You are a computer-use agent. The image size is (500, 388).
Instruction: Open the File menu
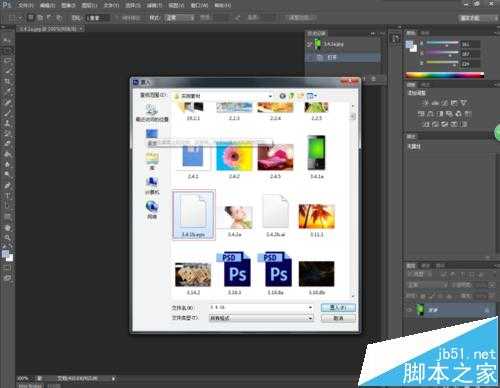[x=25, y=5]
